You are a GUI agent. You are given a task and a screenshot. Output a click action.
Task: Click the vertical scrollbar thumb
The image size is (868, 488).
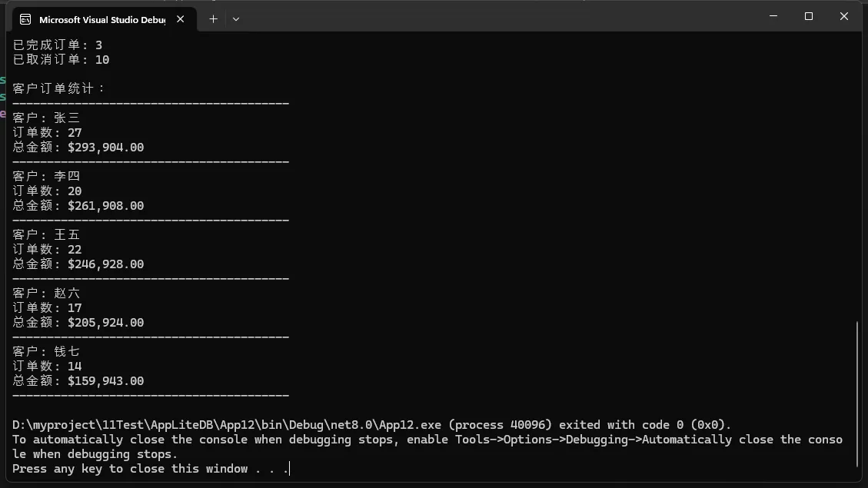[x=859, y=392]
